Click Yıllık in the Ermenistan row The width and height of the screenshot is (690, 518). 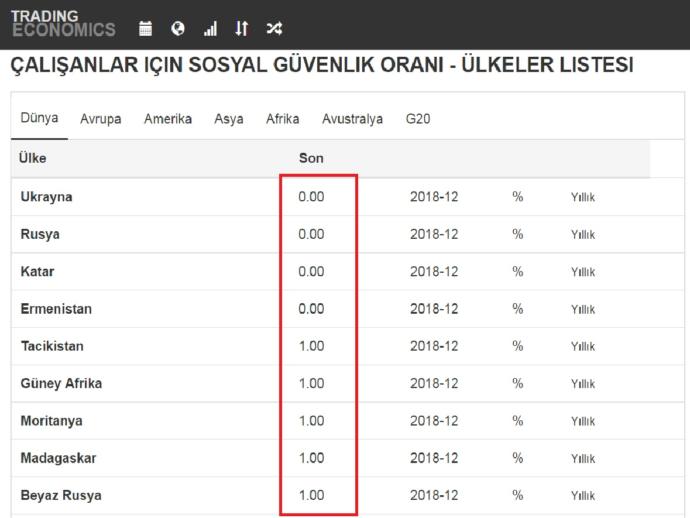583,309
